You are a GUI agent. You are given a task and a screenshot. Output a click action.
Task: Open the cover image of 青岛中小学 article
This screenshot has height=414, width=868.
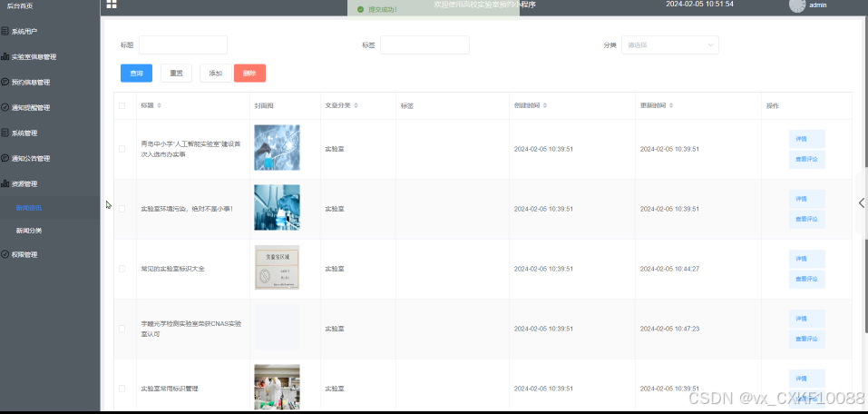(x=277, y=147)
